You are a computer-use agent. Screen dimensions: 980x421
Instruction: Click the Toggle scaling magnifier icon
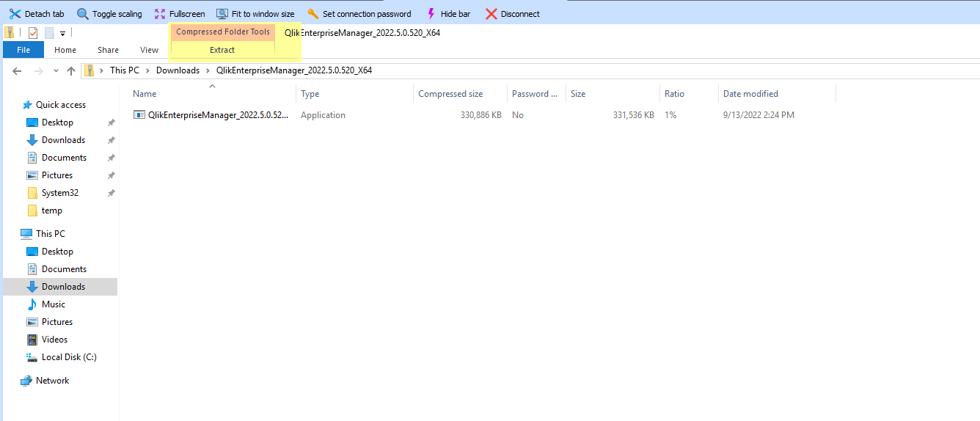click(83, 14)
